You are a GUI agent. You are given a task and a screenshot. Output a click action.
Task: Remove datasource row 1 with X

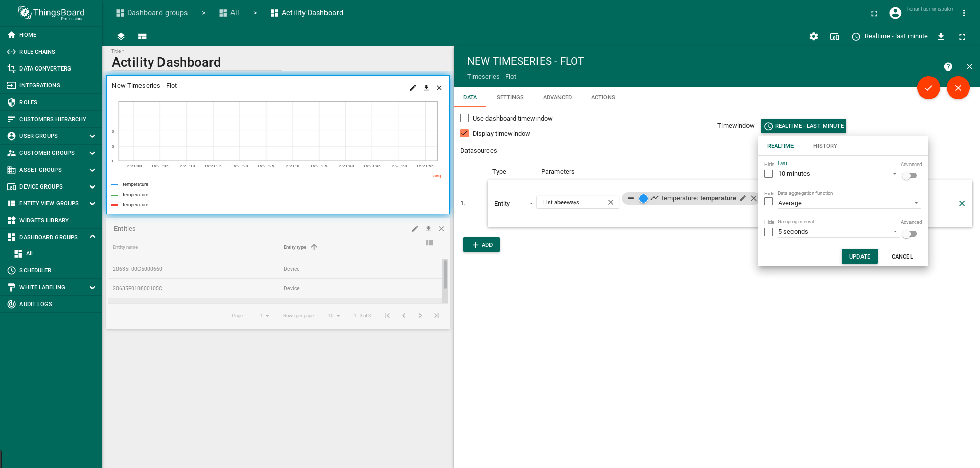[x=962, y=203]
